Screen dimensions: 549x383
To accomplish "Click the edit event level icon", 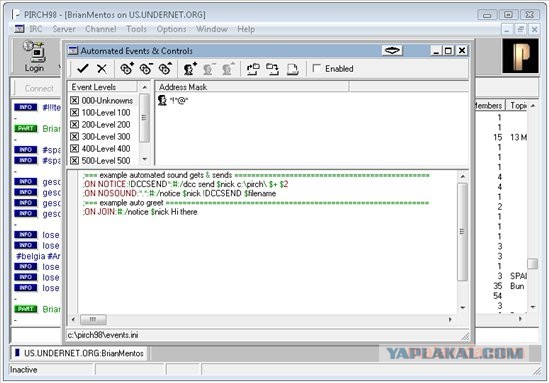I will pos(166,69).
